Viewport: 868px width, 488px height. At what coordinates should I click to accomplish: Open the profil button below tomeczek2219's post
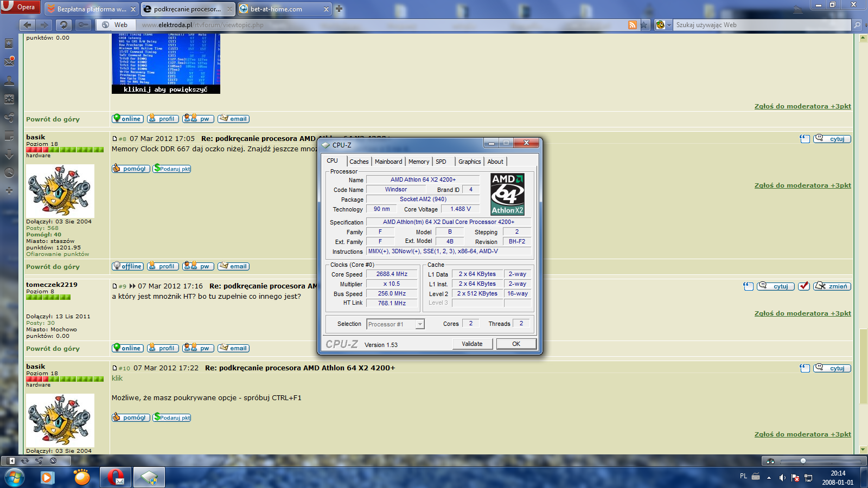coord(163,348)
